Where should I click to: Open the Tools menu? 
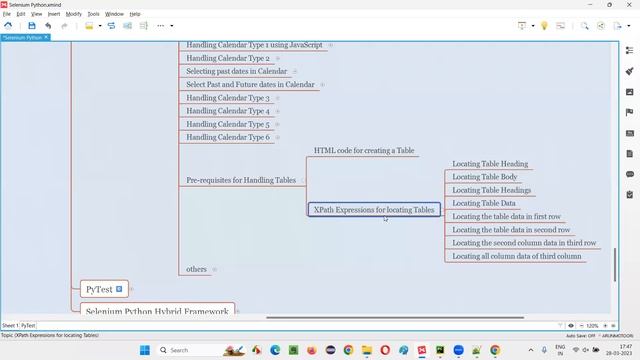93,14
